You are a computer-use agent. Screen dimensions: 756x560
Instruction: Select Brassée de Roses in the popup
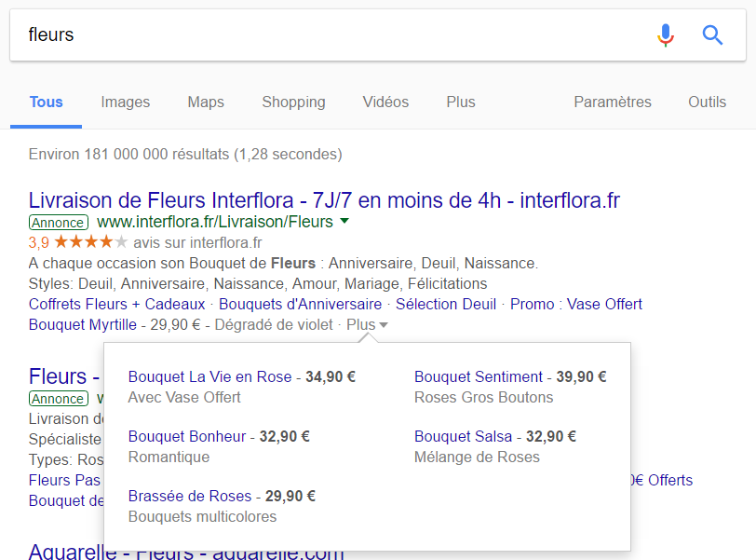(190, 497)
